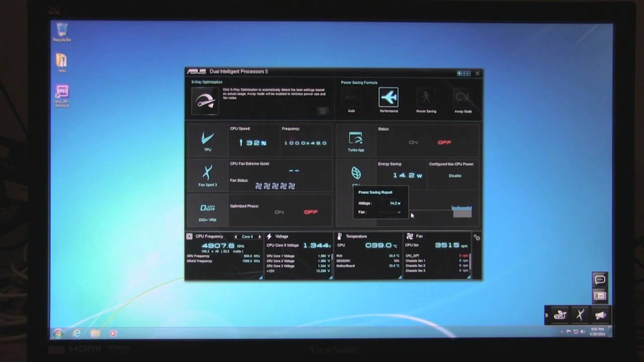
Task: Click the MotherBoard temperature row
Action: pos(368,266)
